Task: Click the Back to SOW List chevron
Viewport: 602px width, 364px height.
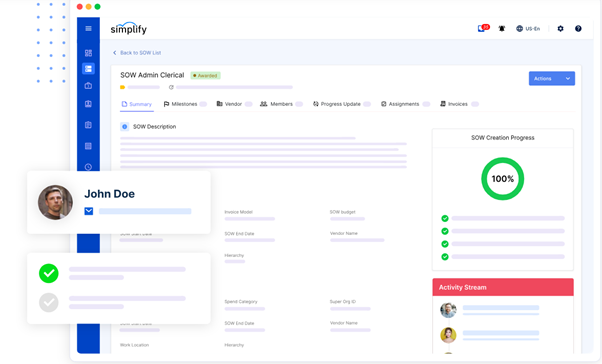Action: pyautogui.click(x=114, y=53)
